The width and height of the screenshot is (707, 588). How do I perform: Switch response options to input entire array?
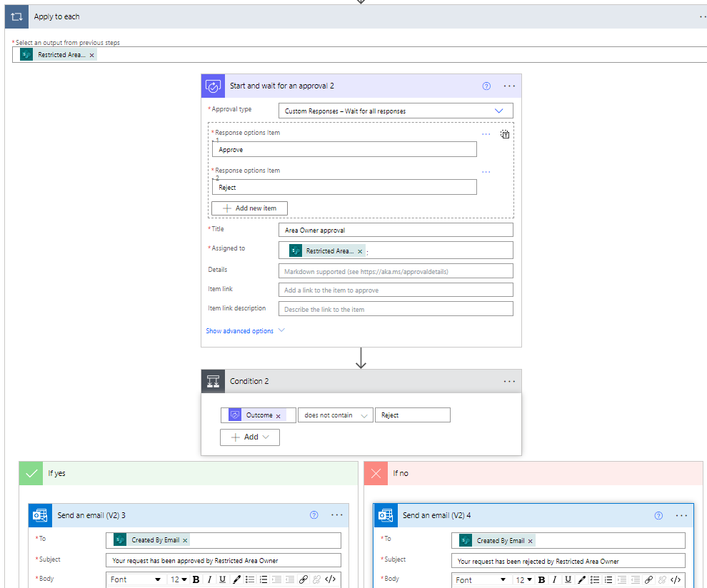tap(505, 134)
